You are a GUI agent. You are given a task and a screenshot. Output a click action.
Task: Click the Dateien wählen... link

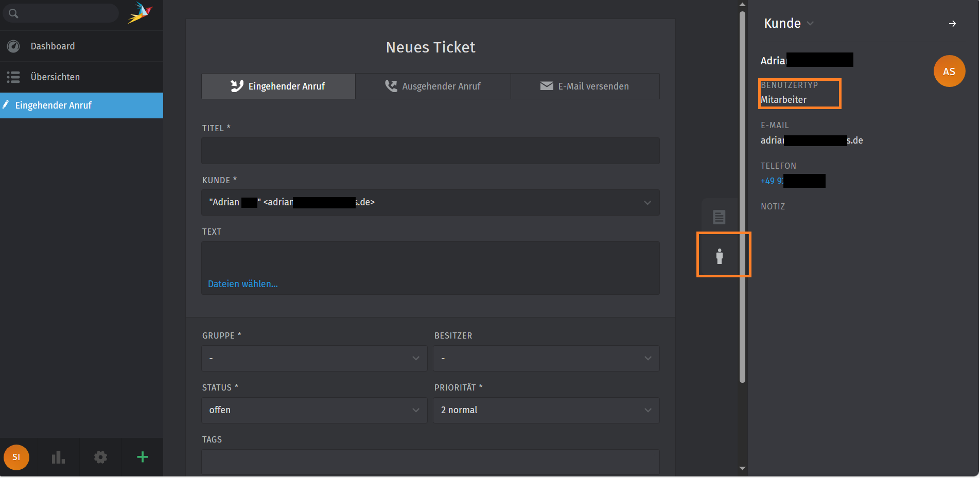(x=242, y=284)
